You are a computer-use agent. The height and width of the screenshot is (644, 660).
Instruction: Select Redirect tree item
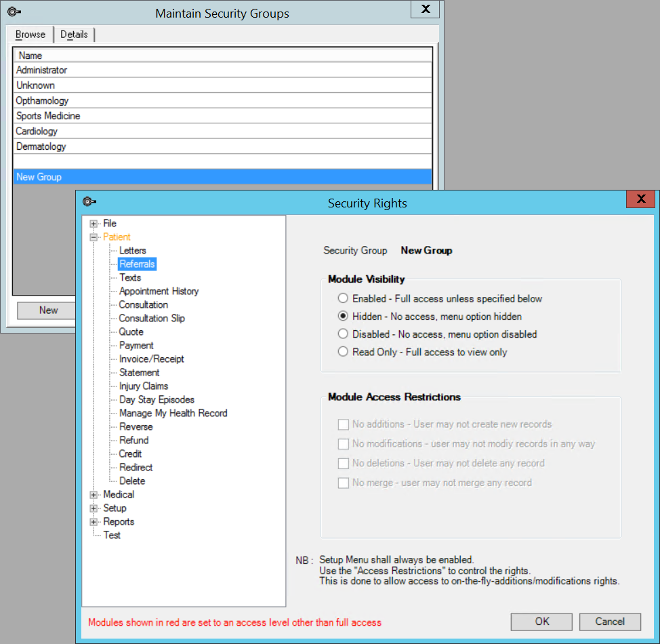[x=136, y=468]
